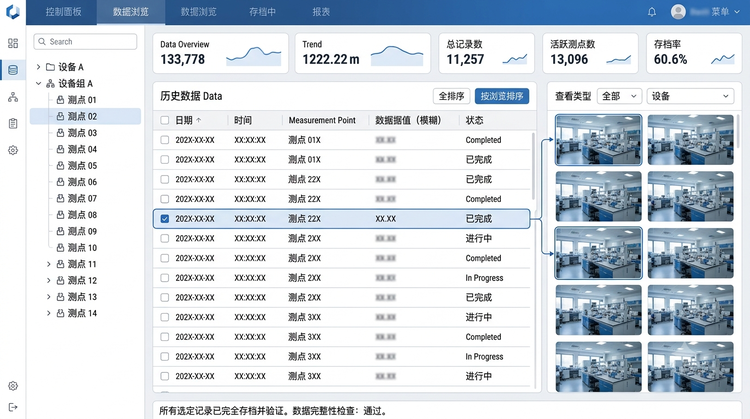The width and height of the screenshot is (750, 419).
Task: Click the 总记录数 trend icon
Action: point(515,59)
